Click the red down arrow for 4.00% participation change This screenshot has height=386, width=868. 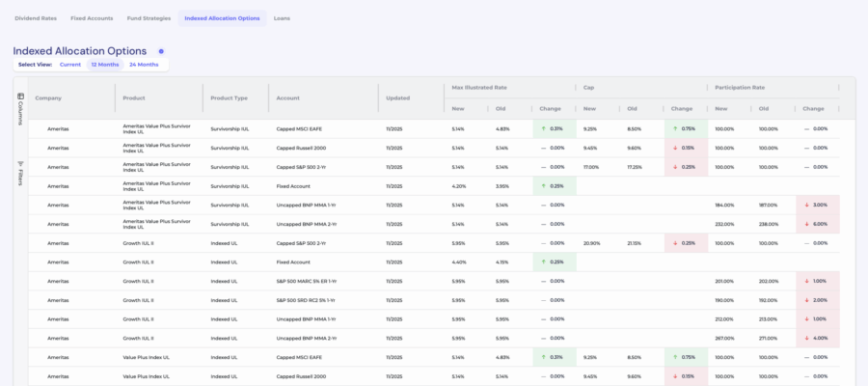[x=808, y=338]
